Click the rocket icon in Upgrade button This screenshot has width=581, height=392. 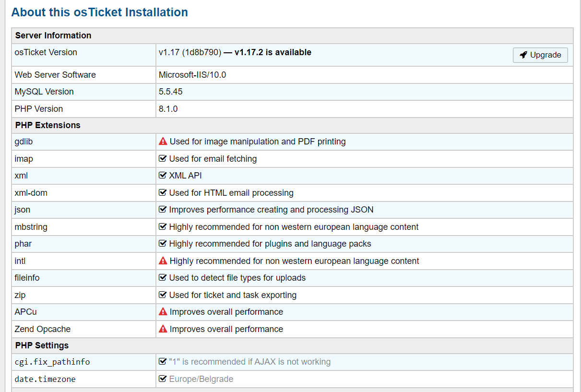(x=523, y=55)
